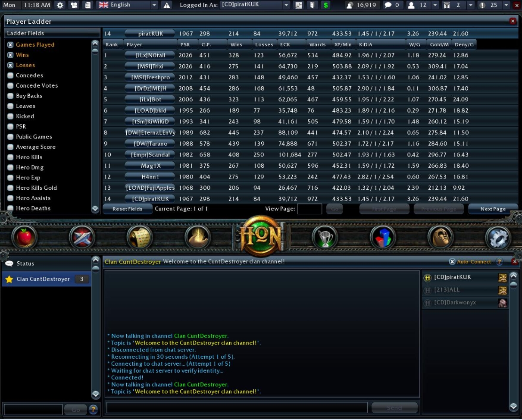Sort ladder by Wards column header
The image size is (522, 420).
(x=318, y=44)
